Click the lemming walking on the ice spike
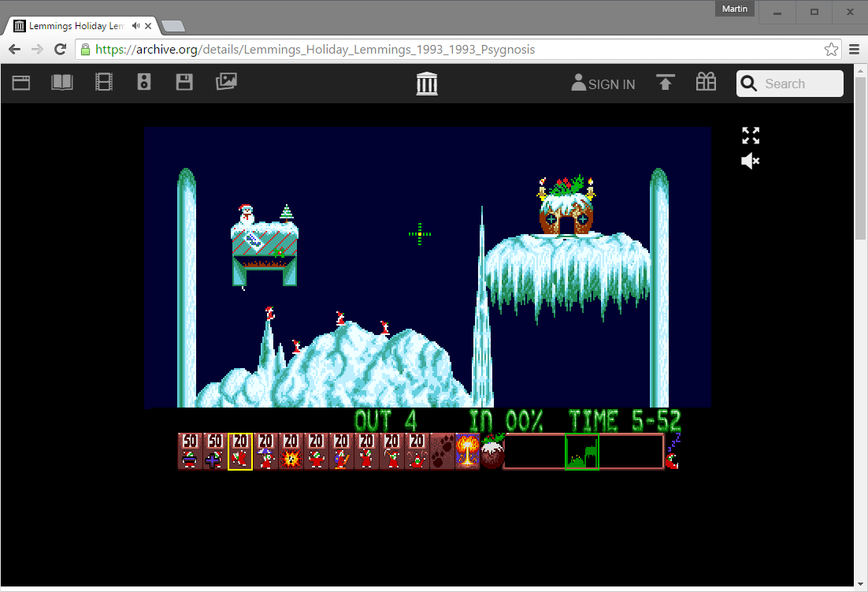 [x=269, y=314]
